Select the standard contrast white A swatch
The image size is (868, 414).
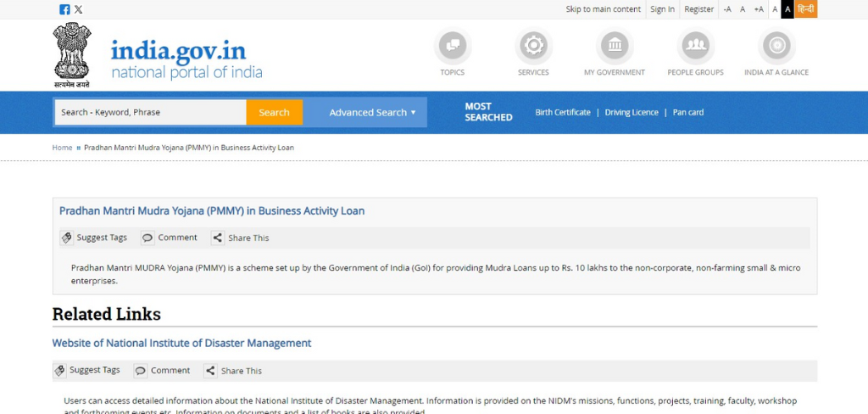pos(775,9)
